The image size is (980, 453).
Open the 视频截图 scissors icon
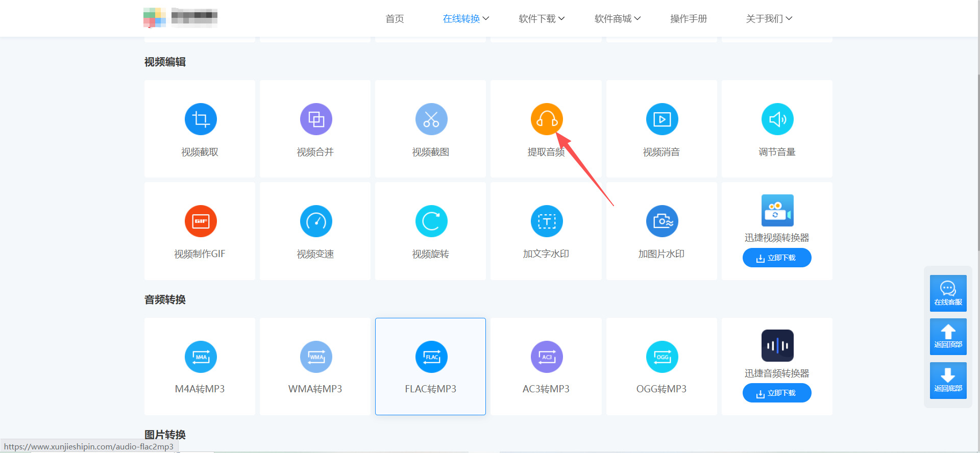pos(431,119)
